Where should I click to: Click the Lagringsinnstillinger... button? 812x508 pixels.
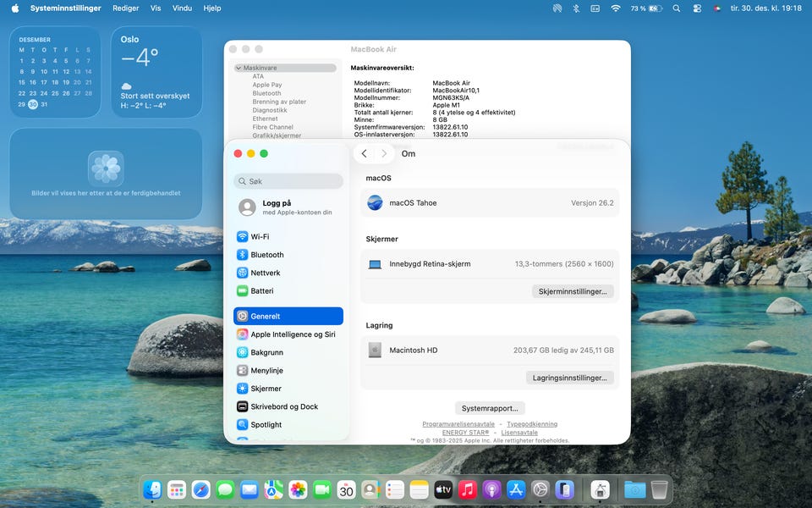pyautogui.click(x=569, y=378)
